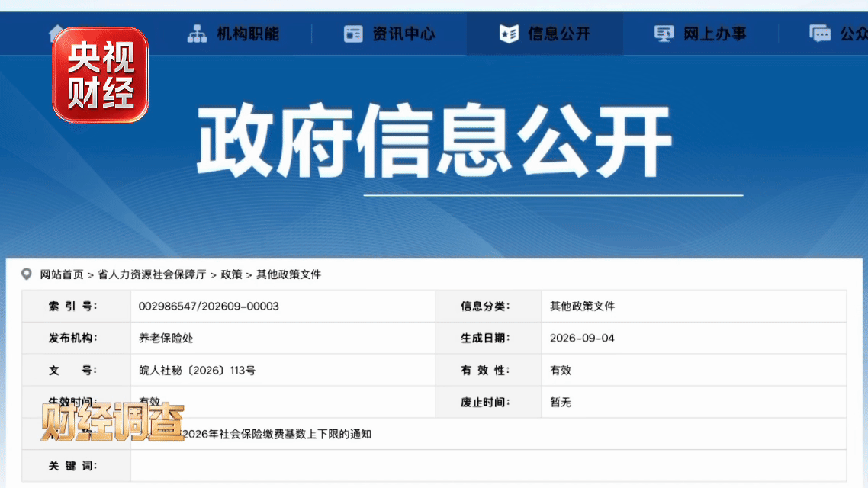Click the 政策 breadcrumb link
This screenshot has width=868, height=488.
pos(231,274)
